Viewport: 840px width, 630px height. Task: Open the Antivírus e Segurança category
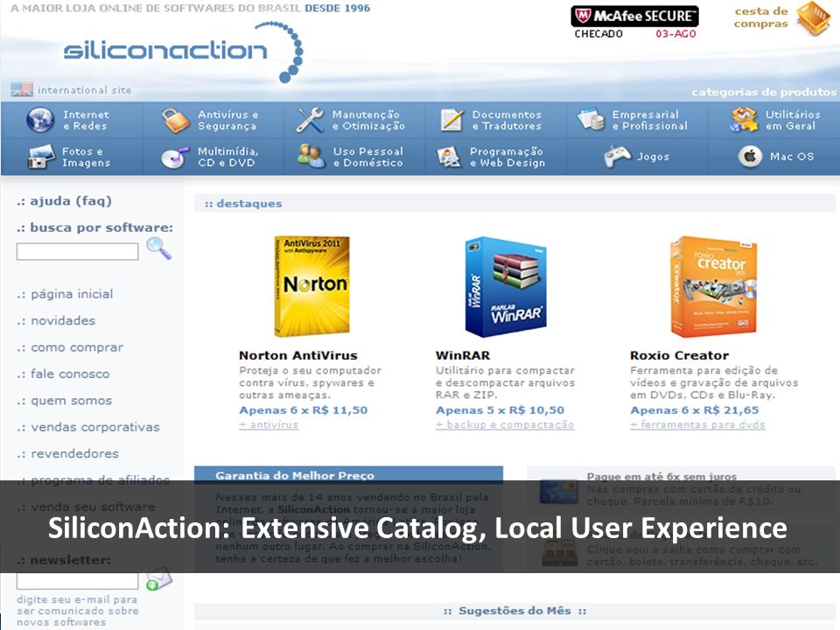[x=227, y=120]
